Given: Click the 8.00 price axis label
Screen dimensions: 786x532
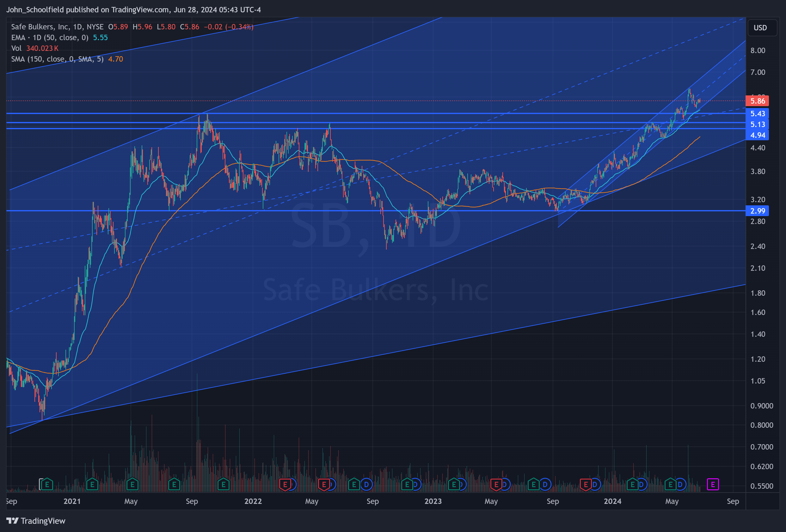Looking at the screenshot, I should click(x=758, y=50).
